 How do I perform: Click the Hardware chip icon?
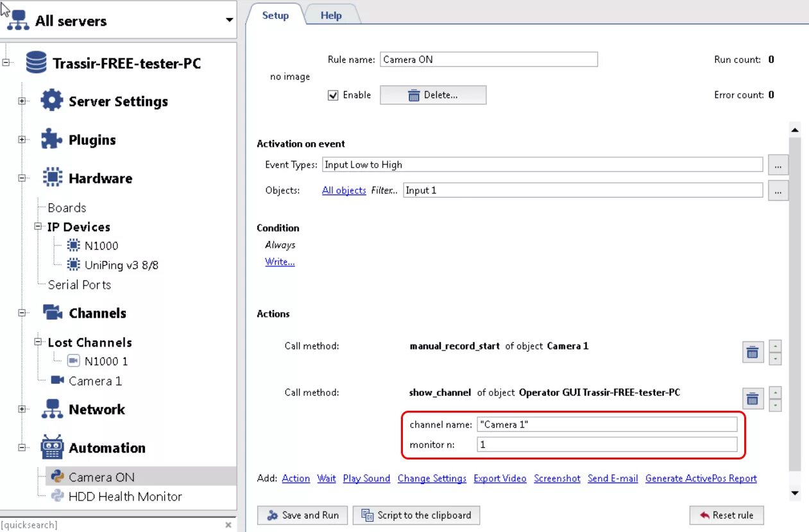click(51, 178)
